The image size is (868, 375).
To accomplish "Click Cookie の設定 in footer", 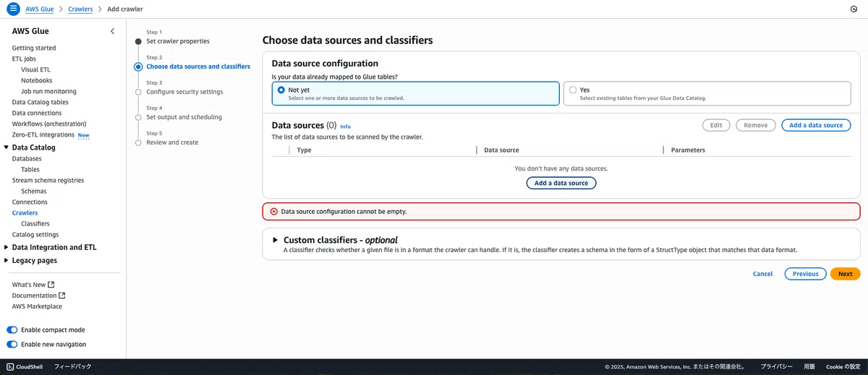I will 843,366.
